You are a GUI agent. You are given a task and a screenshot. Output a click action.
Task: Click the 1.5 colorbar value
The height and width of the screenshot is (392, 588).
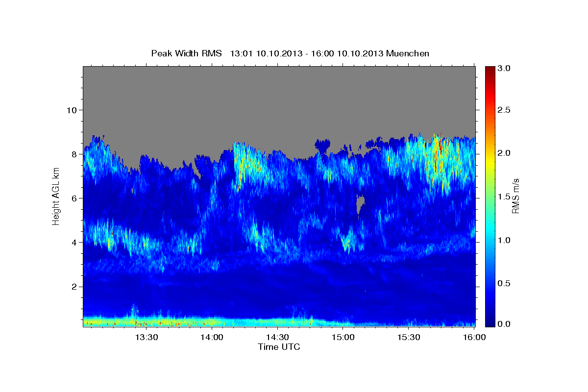click(x=504, y=196)
